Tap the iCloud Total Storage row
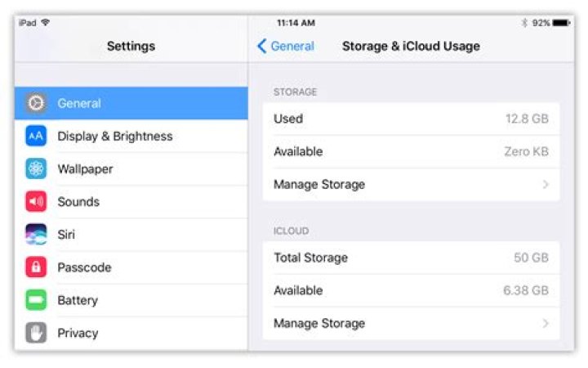The height and width of the screenshot is (368, 588). click(411, 258)
